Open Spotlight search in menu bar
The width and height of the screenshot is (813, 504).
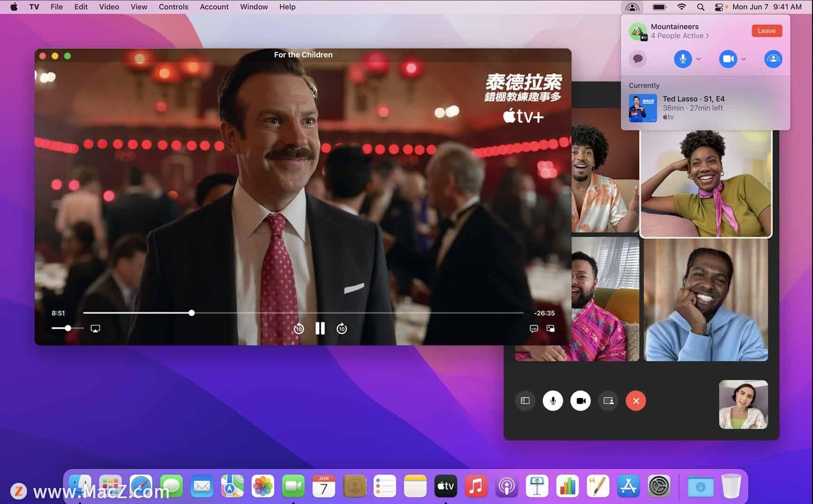700,7
